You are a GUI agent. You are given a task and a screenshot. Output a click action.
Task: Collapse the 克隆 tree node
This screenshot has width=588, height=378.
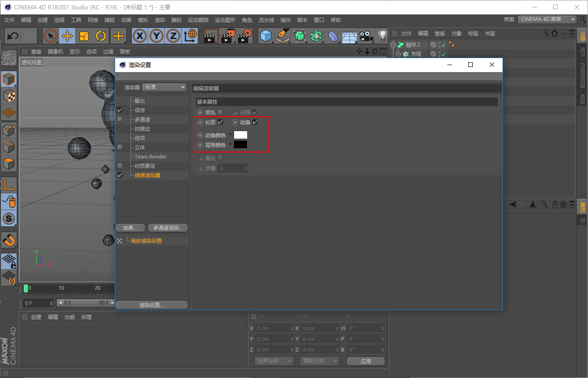click(398, 54)
